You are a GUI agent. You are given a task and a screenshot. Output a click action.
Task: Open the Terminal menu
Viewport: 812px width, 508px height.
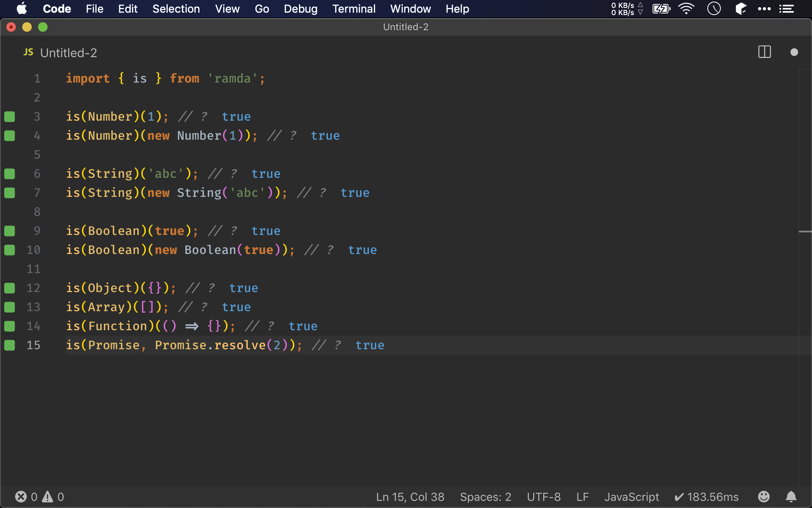[354, 9]
